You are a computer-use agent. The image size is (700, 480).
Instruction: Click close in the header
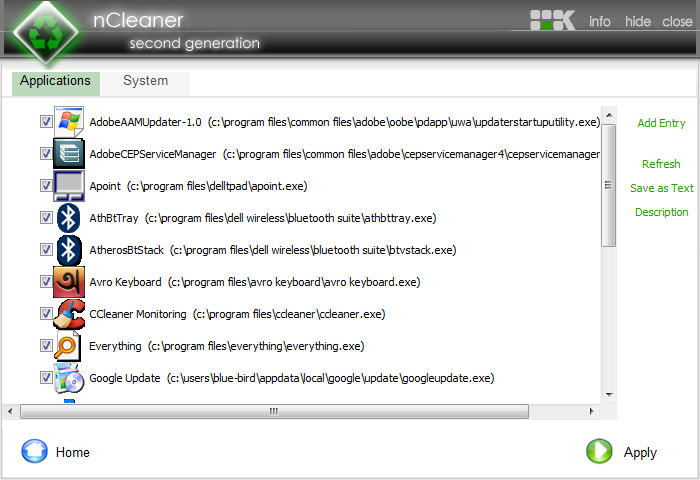(x=677, y=21)
